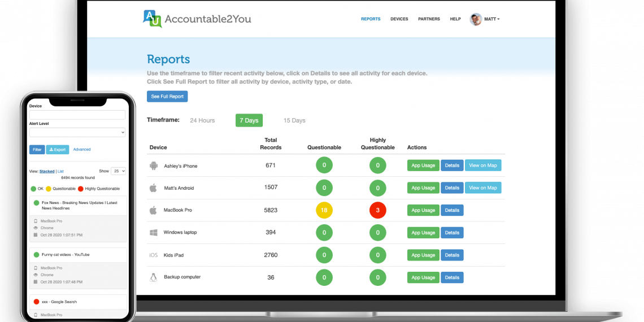Click green Questionable badge for Ashley's iPhone
The width and height of the screenshot is (644, 322).
pyautogui.click(x=324, y=165)
